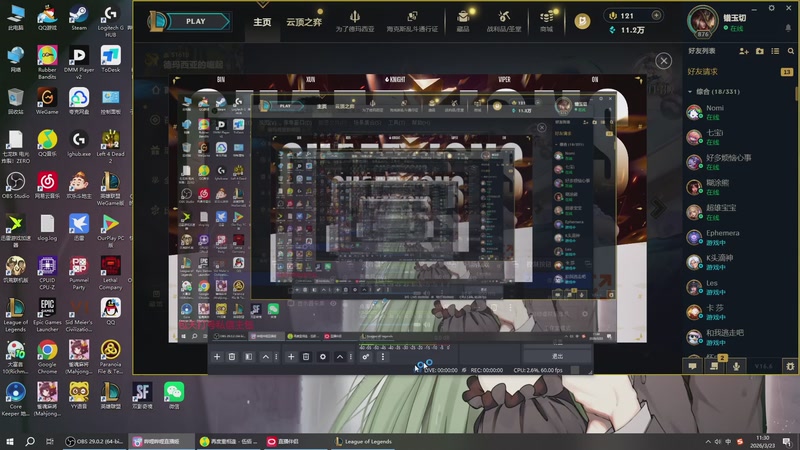Image resolution: width=800 pixels, height=450 pixels.
Task: Toggle the voice microphone icon
Action: (x=736, y=366)
